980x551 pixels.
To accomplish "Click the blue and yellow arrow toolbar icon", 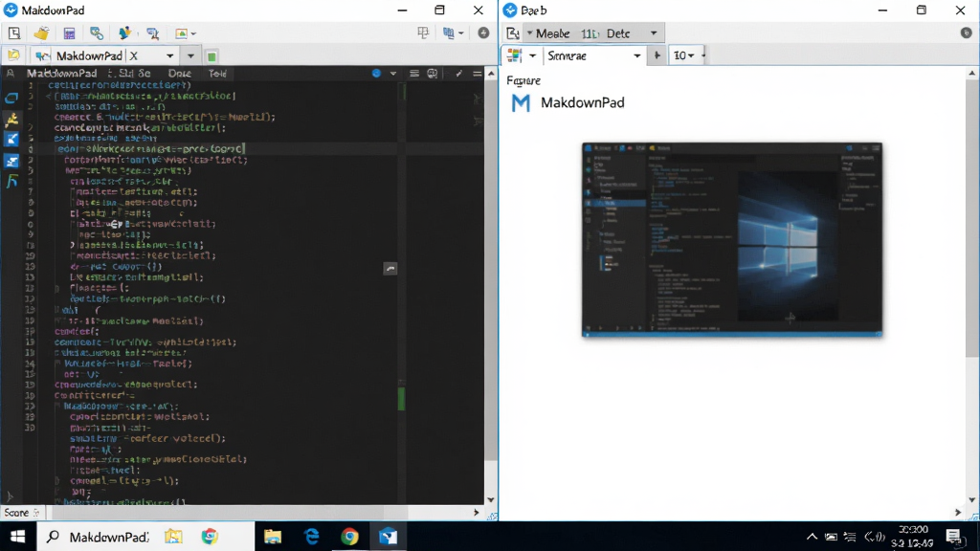I will [124, 33].
